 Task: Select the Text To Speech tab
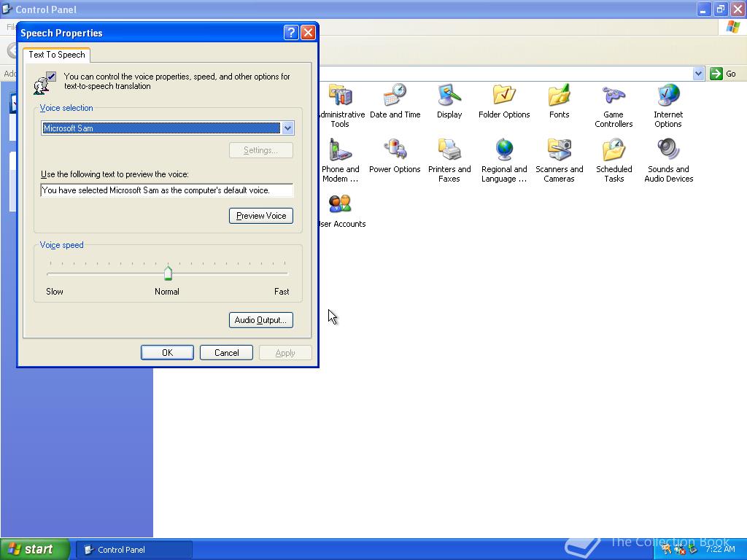[x=57, y=55]
